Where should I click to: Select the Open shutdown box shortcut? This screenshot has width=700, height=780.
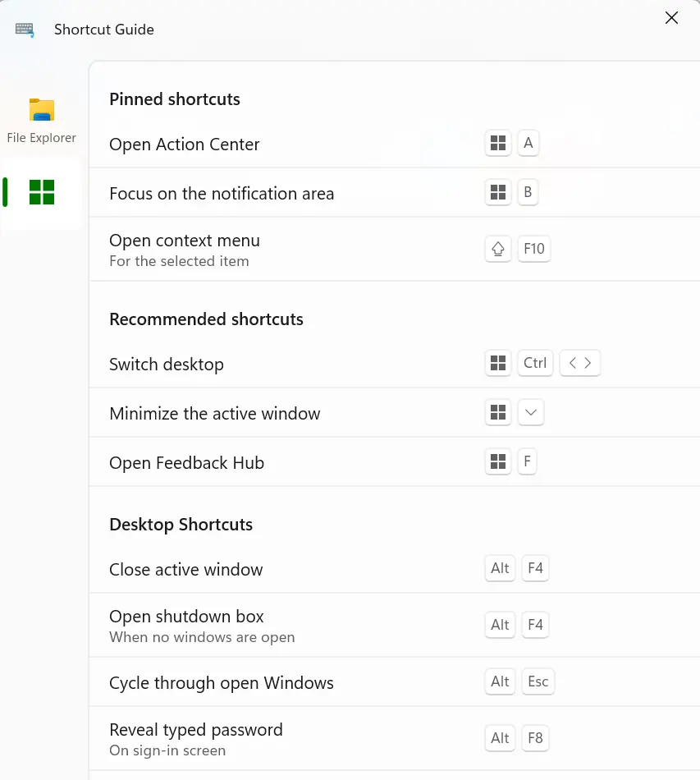pos(394,626)
